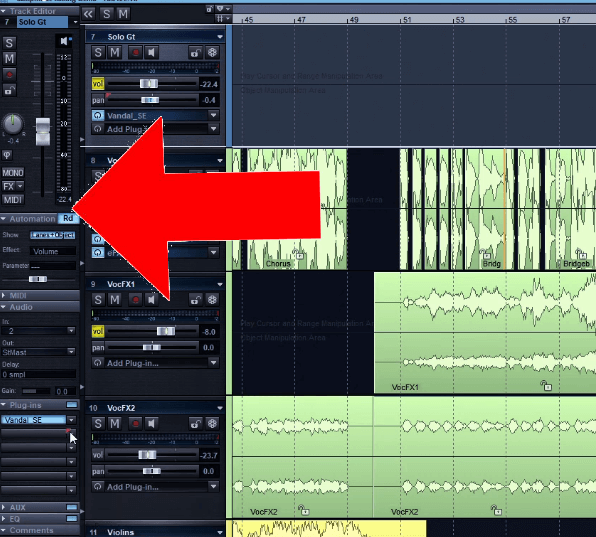The height and width of the screenshot is (537, 596).
Task: Freeze the VocFX1 track with snowflake icon
Action: [212, 300]
